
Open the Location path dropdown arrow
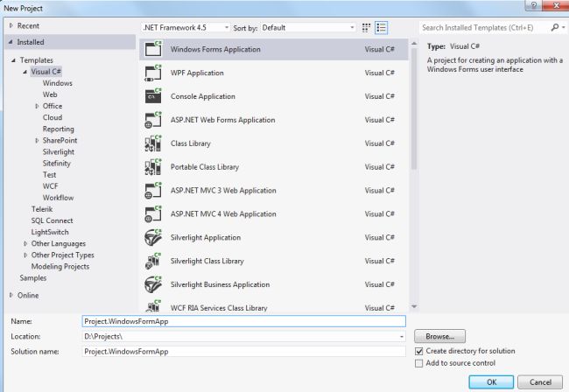[x=401, y=337]
